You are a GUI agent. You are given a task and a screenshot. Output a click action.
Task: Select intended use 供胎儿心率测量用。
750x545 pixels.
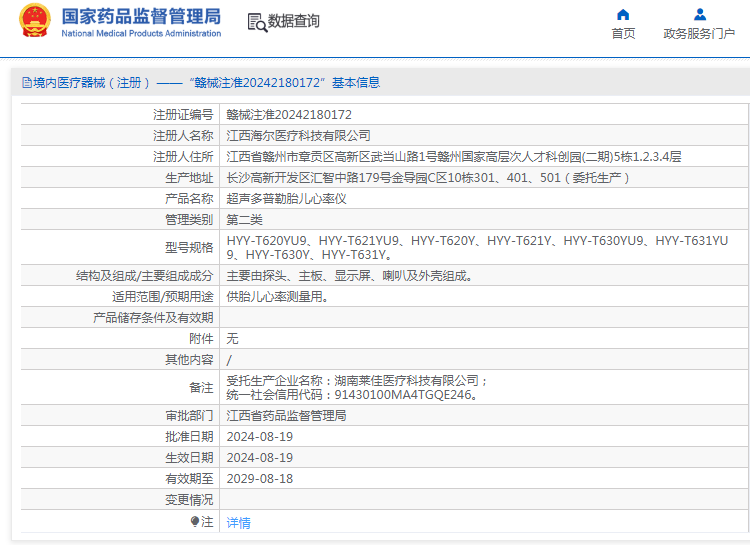[x=278, y=297]
